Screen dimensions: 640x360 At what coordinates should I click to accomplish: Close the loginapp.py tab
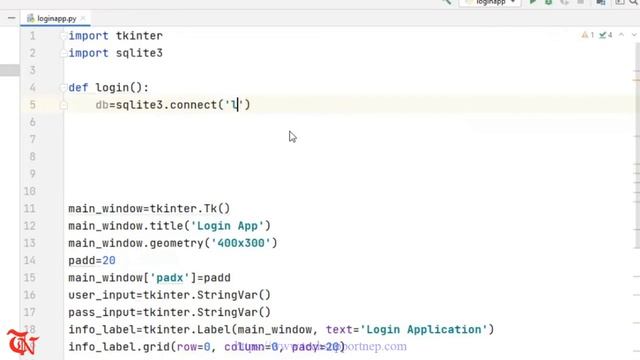coord(83,18)
